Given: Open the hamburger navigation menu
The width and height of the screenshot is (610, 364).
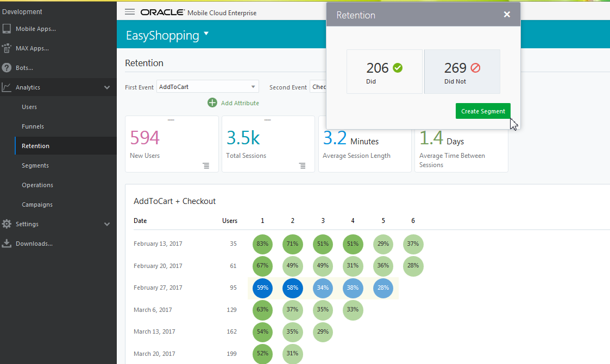Looking at the screenshot, I should (x=130, y=12).
